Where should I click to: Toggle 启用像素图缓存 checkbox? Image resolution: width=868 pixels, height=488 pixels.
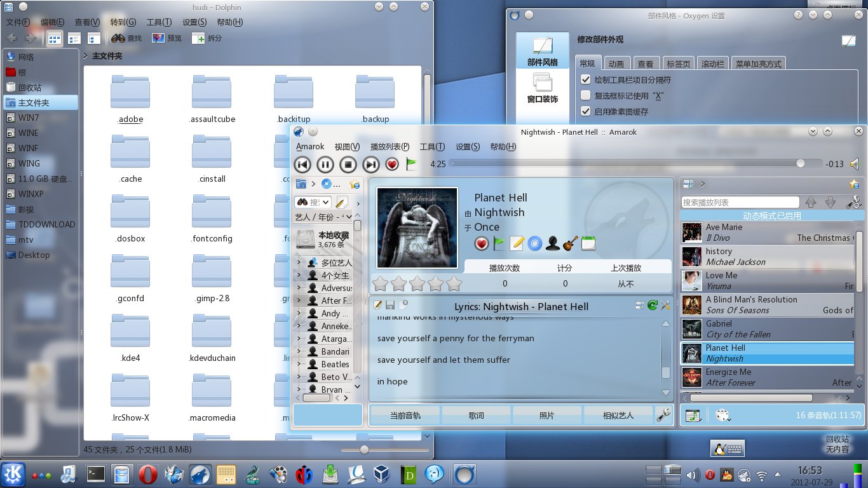pos(586,111)
